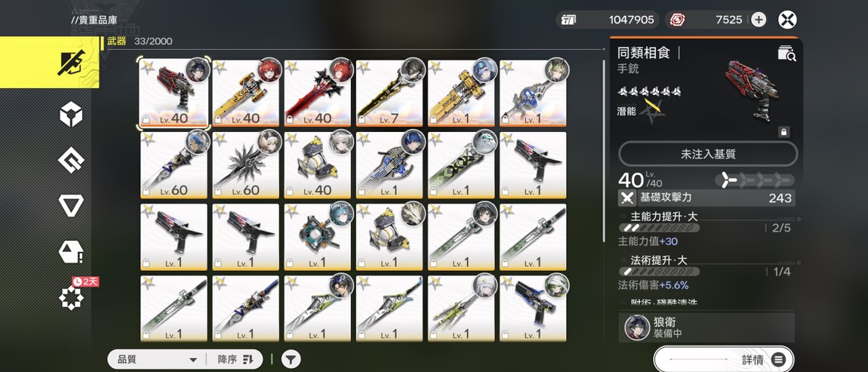868x372 pixels.
Task: Click the plus icon beside 7525 currency
Action: (x=759, y=20)
